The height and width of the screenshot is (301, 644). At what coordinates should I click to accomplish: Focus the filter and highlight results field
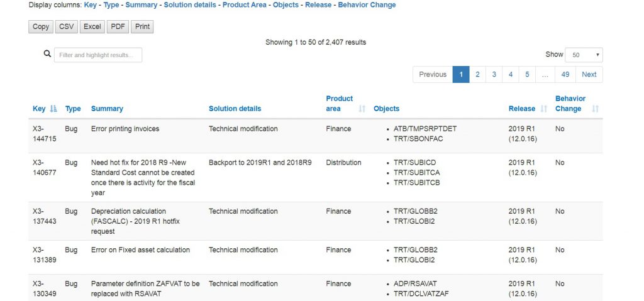tap(98, 55)
